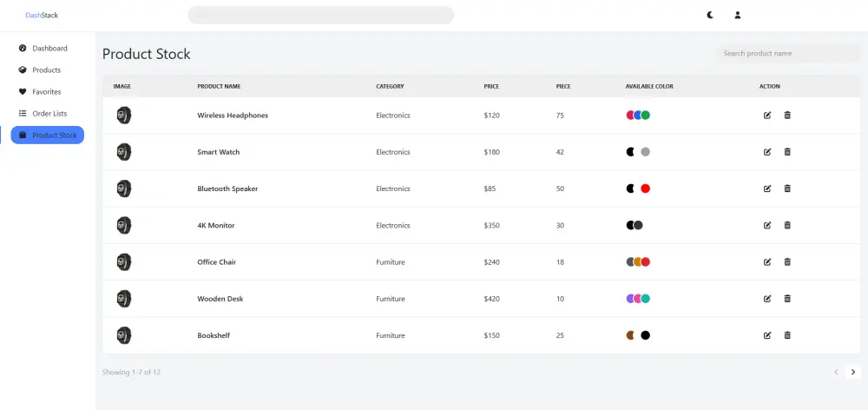Open the user profile icon
The height and width of the screenshot is (410, 868).
coord(738,15)
